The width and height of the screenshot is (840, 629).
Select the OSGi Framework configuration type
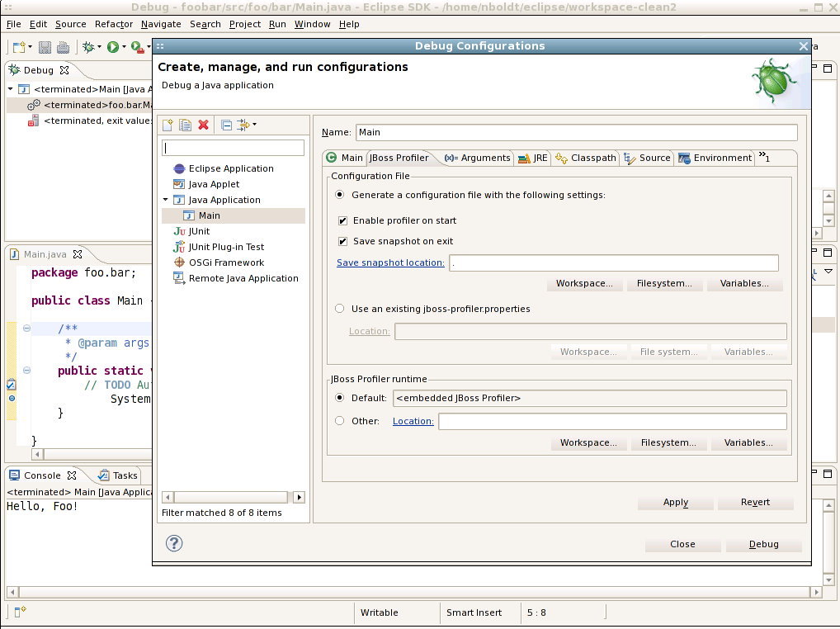tap(226, 262)
